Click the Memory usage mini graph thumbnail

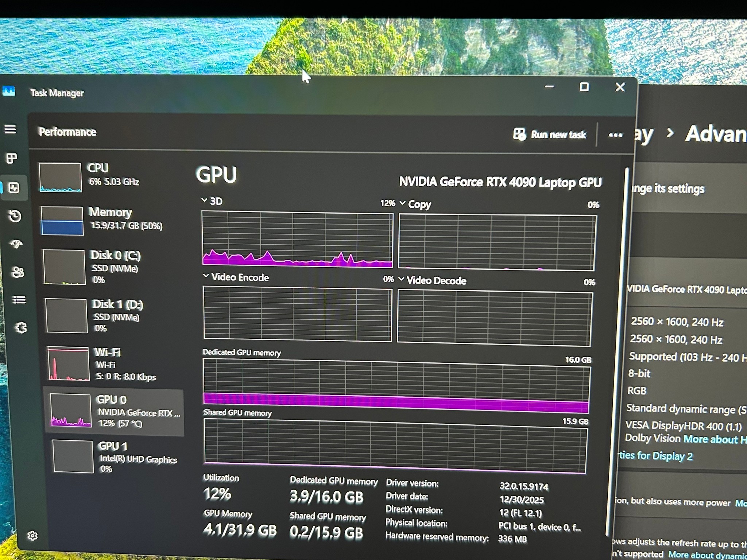[x=62, y=221]
